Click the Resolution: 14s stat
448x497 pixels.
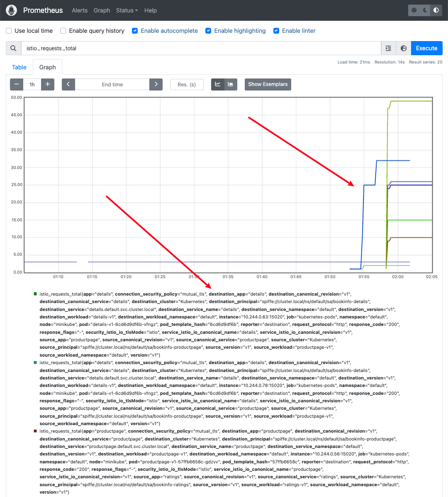pos(390,62)
